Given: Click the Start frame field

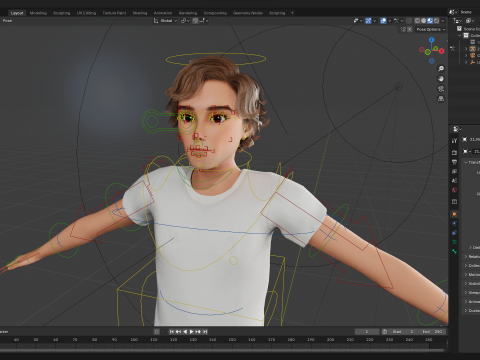Looking at the screenshot, I should tap(403, 332).
